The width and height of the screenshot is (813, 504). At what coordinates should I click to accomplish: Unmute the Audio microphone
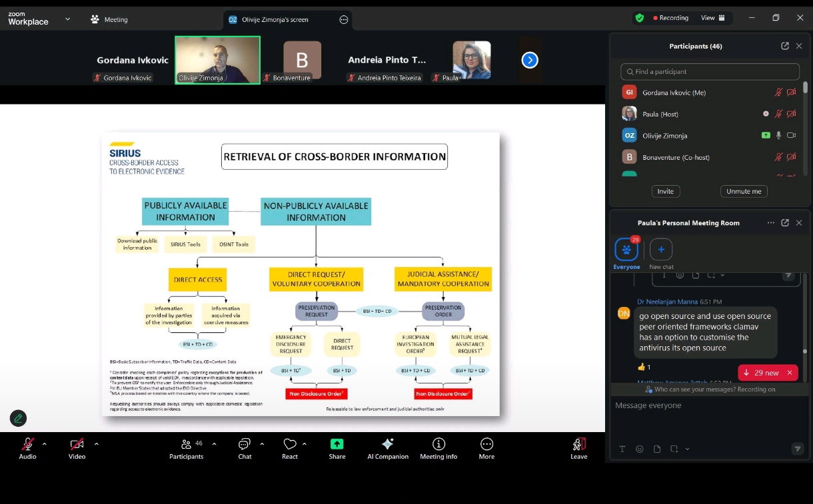pos(27,444)
